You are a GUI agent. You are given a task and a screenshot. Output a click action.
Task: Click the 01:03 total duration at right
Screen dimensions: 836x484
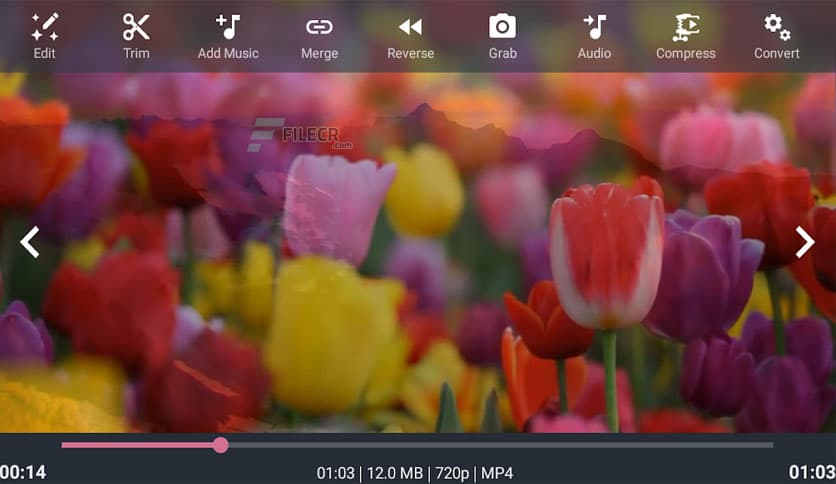812,472
